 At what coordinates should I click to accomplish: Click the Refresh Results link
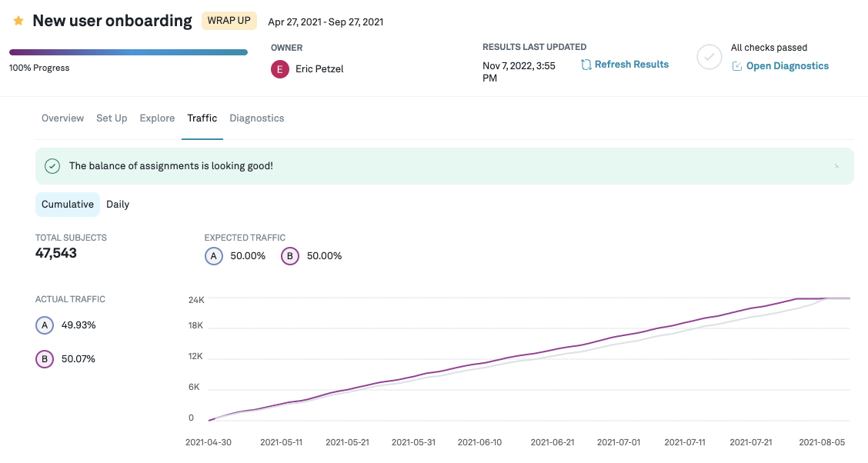point(632,65)
